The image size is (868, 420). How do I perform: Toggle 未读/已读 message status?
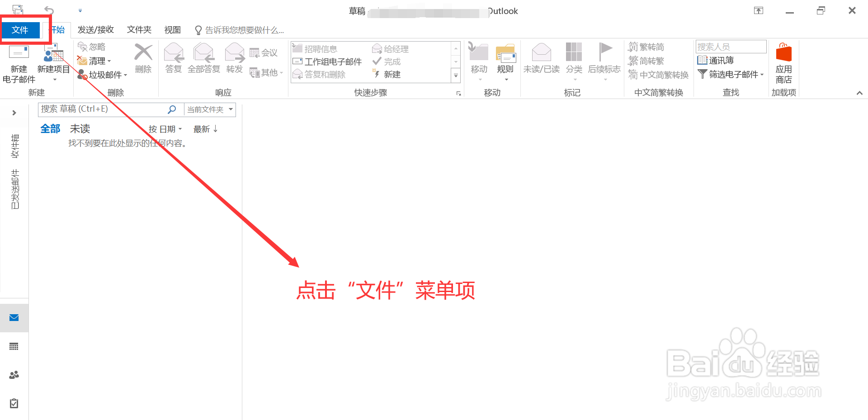tap(542, 58)
